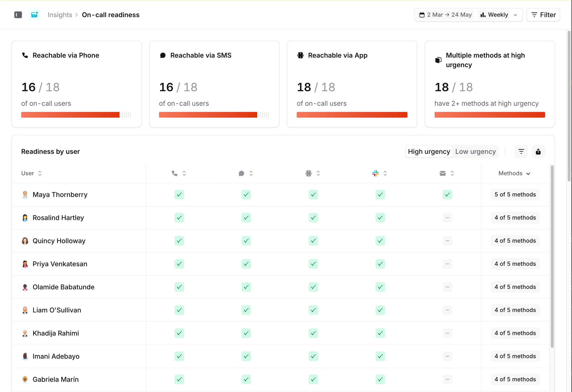Click Khadija Rahimi's 4 of 5 methods badge

(x=515, y=333)
